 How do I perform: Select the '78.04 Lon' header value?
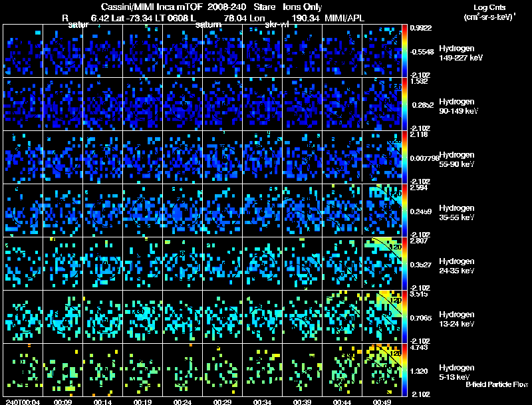coord(244,18)
